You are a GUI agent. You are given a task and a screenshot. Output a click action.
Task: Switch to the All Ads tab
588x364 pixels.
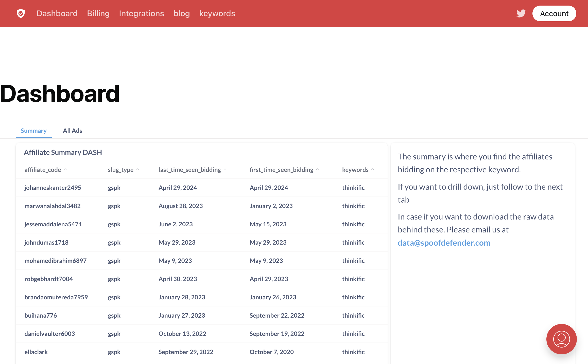pos(72,131)
